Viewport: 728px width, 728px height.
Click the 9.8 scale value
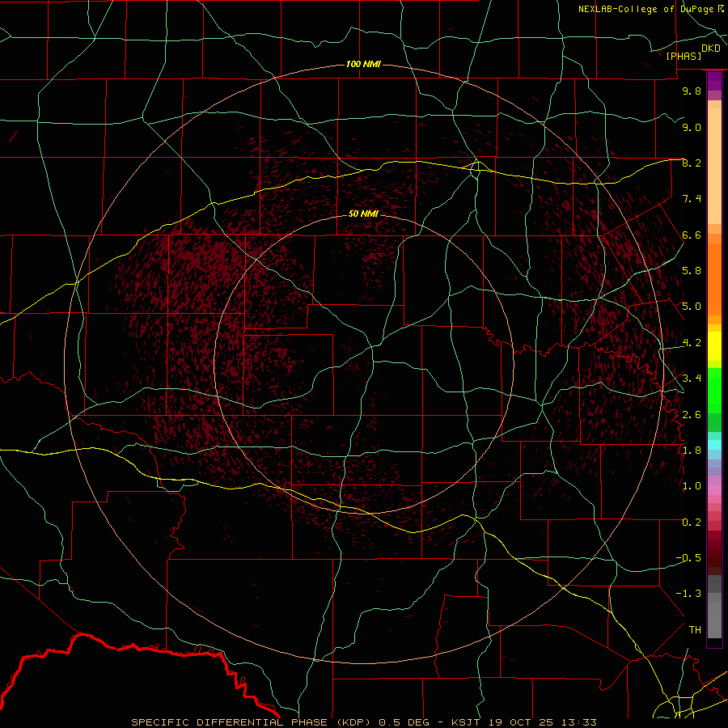click(692, 91)
